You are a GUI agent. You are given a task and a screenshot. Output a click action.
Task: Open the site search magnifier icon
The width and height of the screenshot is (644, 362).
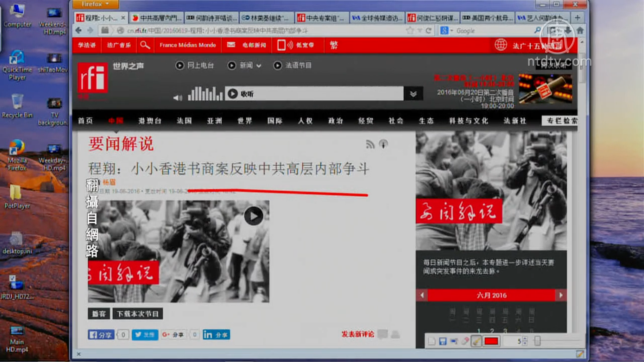[x=145, y=45]
